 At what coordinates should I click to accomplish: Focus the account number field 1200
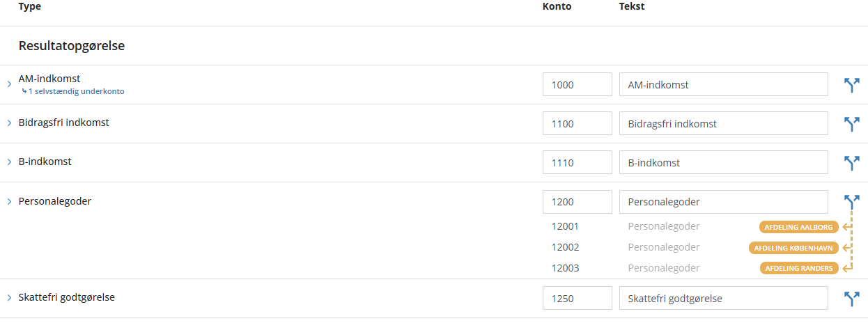point(577,202)
